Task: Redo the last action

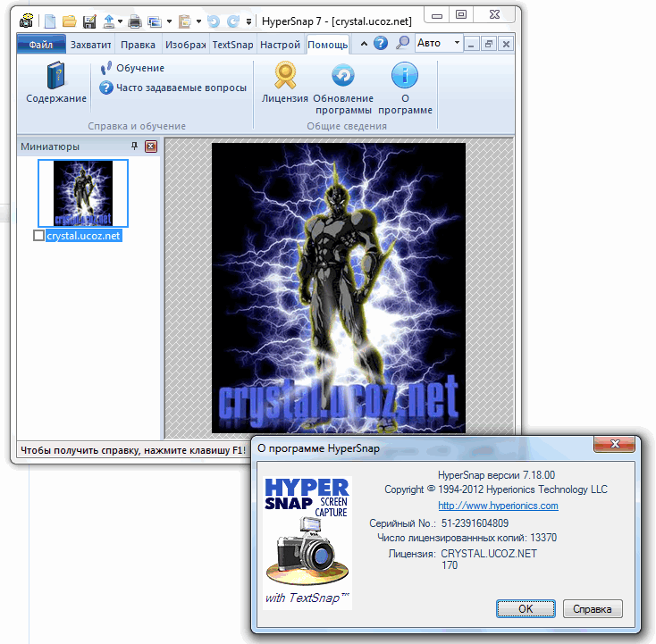Action: tap(233, 21)
